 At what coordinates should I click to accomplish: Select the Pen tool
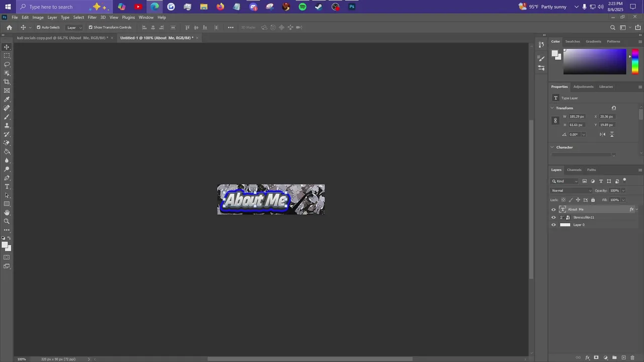coord(7,178)
